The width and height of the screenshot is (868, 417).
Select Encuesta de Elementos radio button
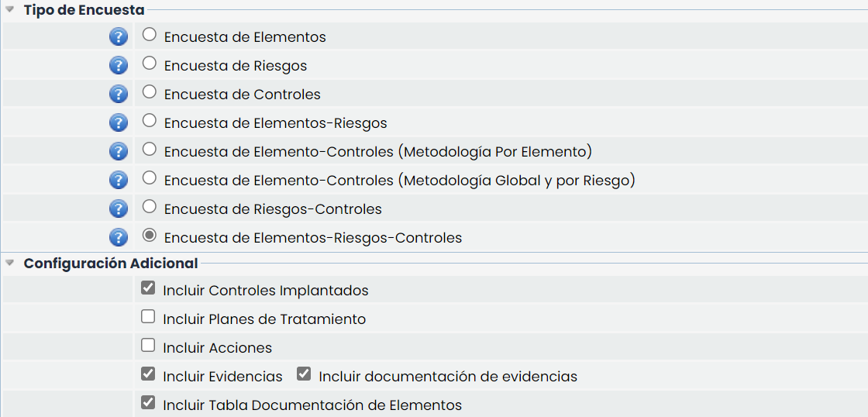pos(150,35)
